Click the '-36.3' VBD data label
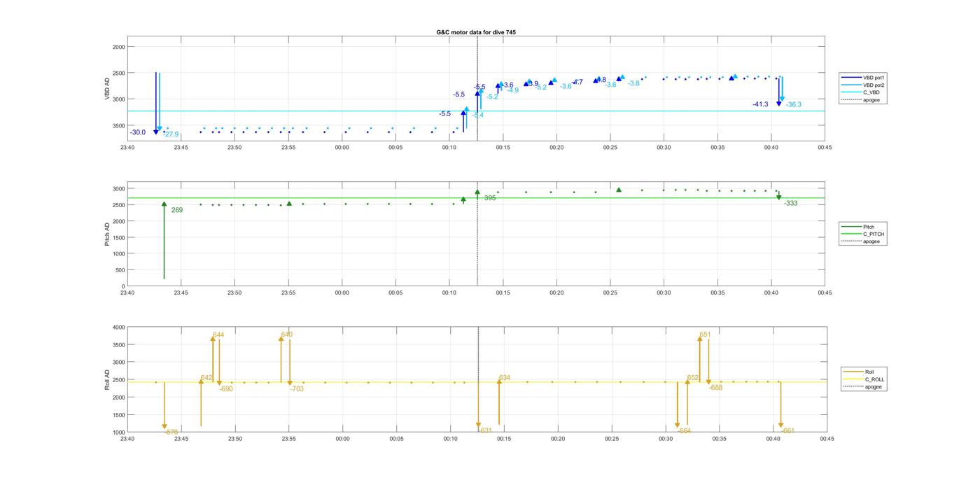The image size is (980, 485). (x=794, y=104)
